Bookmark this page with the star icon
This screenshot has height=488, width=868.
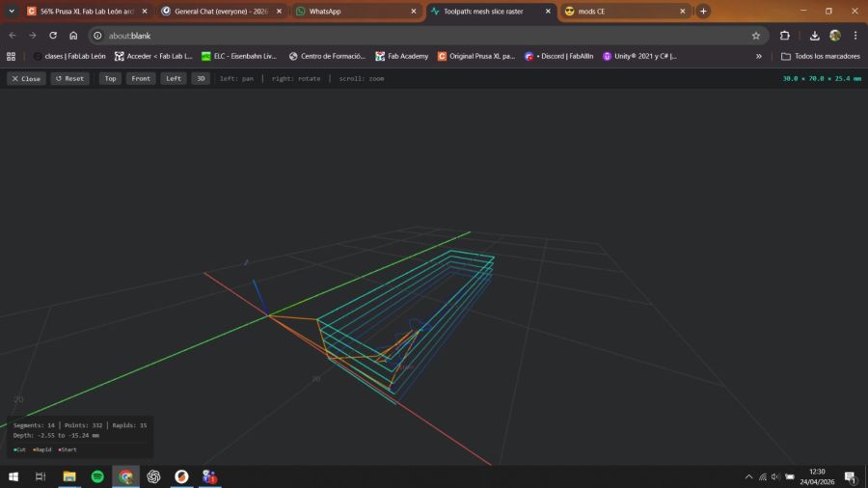tap(755, 36)
